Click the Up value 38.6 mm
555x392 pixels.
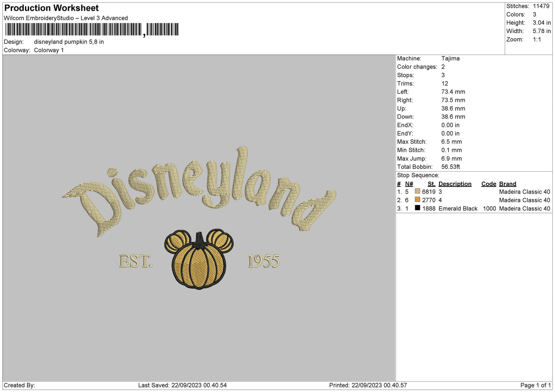(x=453, y=109)
